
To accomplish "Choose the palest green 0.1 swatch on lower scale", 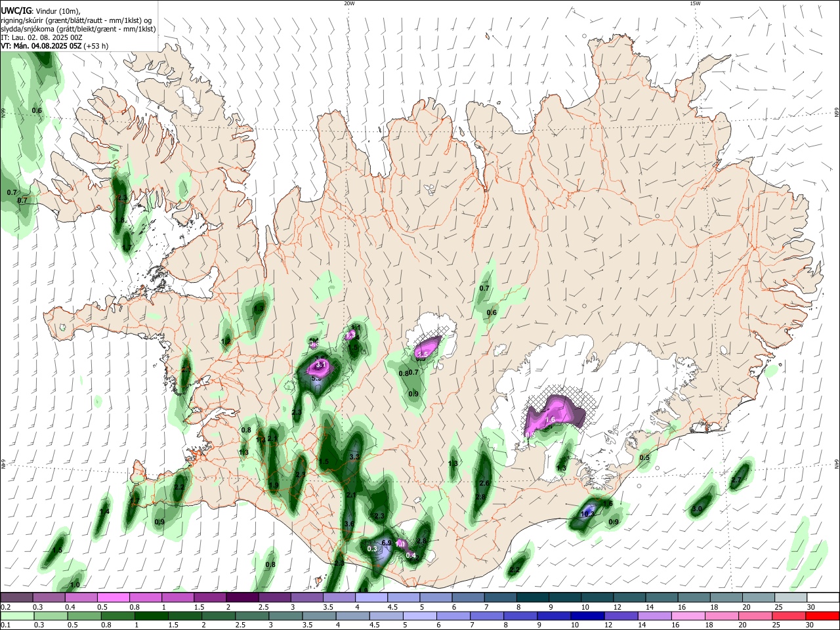I will click(x=17, y=616).
